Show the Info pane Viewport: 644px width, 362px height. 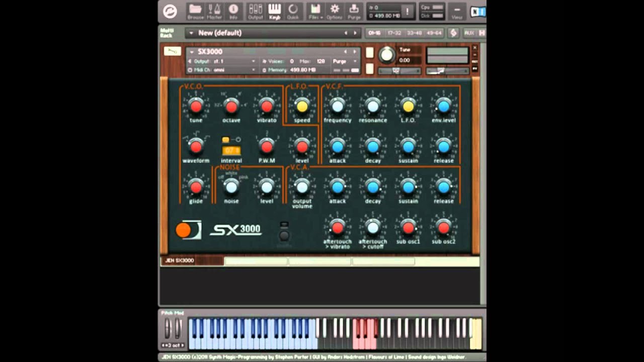(x=233, y=11)
